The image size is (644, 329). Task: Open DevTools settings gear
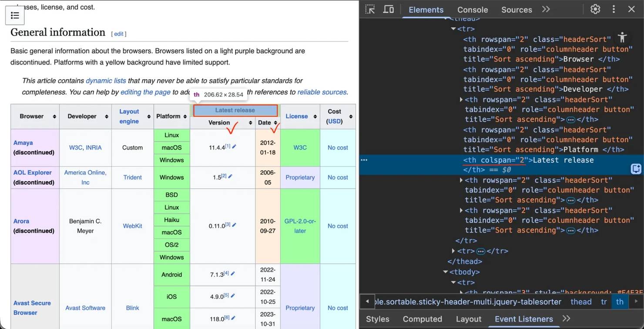(595, 9)
